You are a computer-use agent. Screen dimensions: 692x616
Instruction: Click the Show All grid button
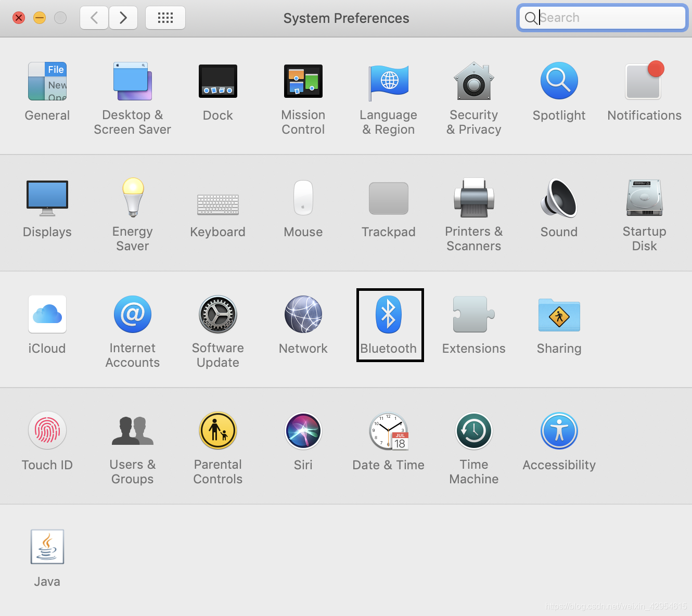(165, 18)
